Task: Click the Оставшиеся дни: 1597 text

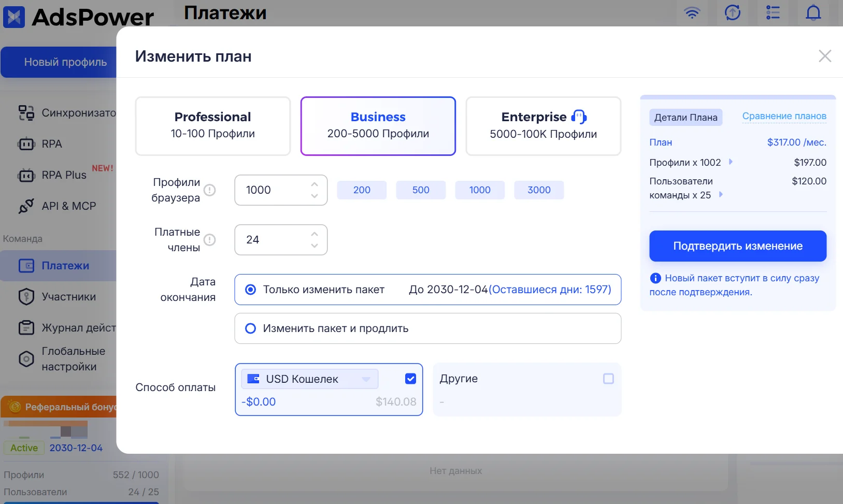Action: tap(550, 290)
